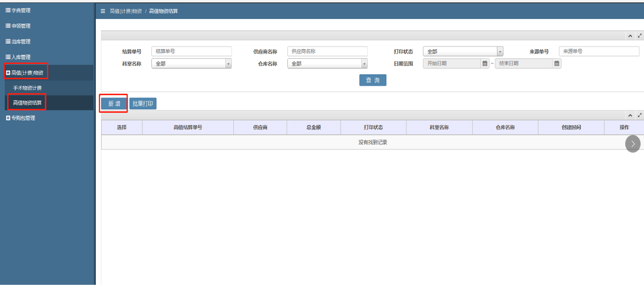Screen dimensions: 644x285
Task: Click 供应商 column header
Action: 260,128
